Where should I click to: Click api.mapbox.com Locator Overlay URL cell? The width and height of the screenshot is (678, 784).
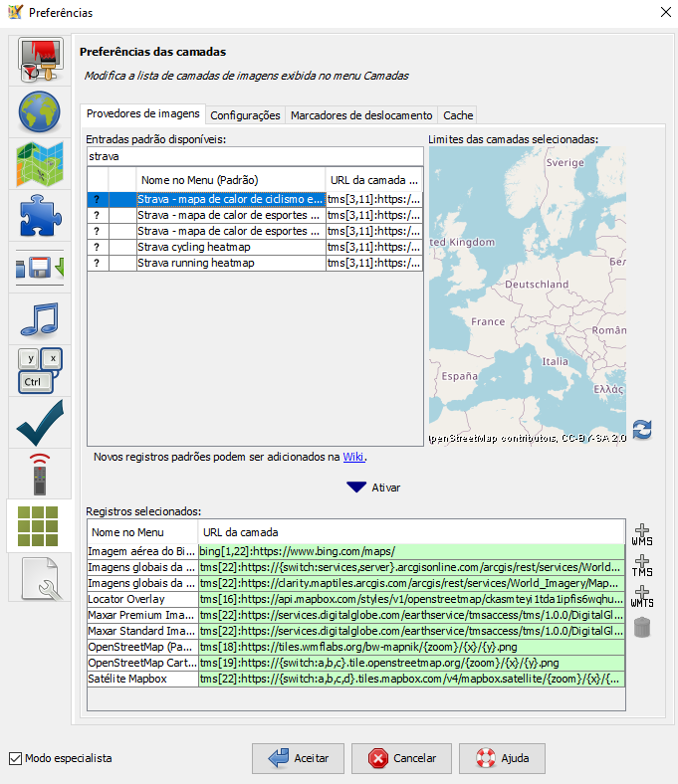(x=412, y=599)
